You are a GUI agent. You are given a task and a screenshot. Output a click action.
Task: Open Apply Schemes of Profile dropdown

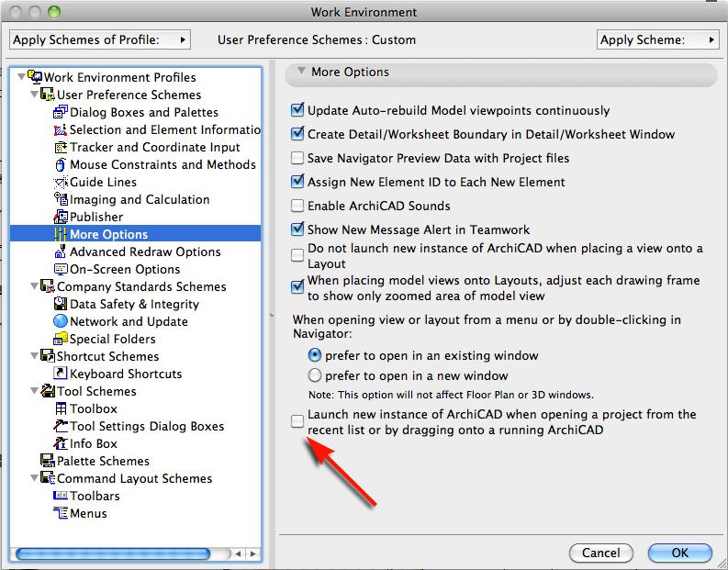pyautogui.click(x=100, y=39)
